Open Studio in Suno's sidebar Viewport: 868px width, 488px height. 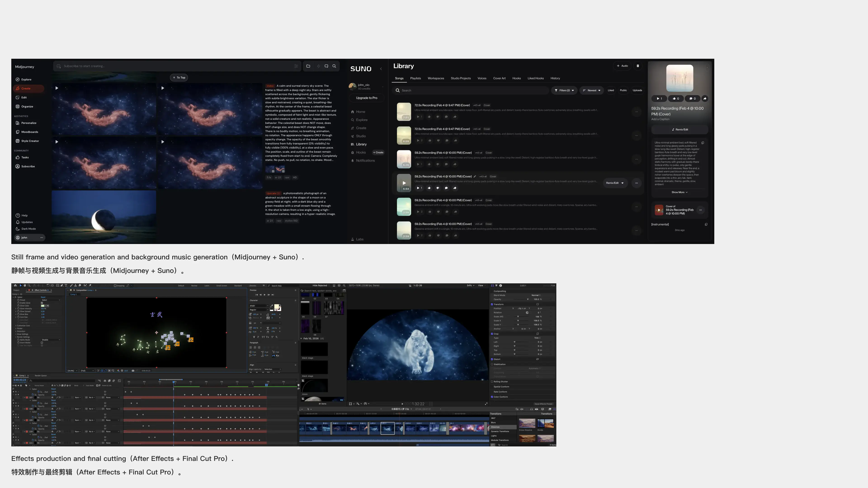tap(359, 136)
